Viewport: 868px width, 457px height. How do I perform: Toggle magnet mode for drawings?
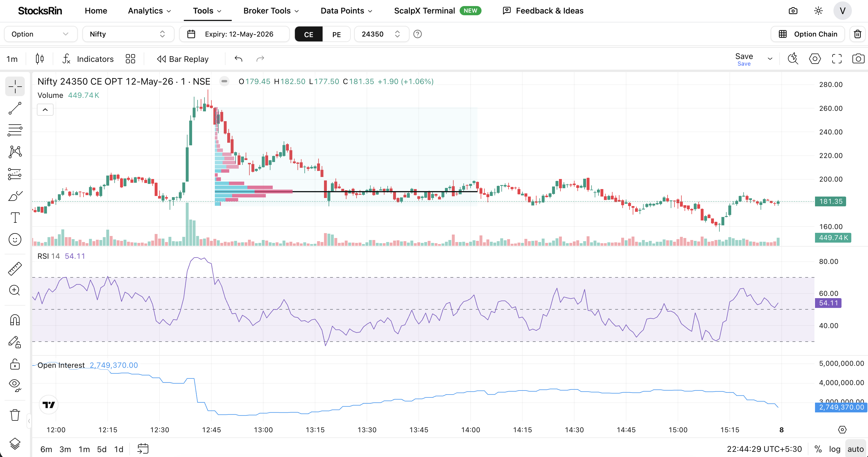(x=15, y=320)
